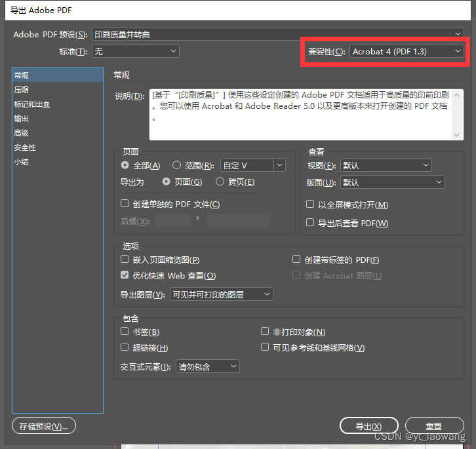The width and height of the screenshot is (476, 449).
Task: Click the description scrollbar up arrow
Action: click(x=457, y=95)
